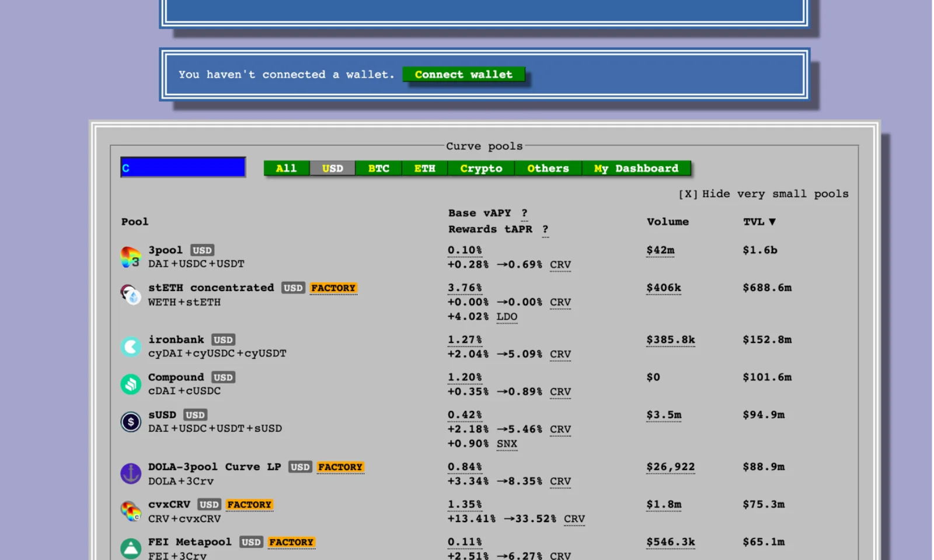934x560 pixels.
Task: Switch to the BTC pools tab
Action: [x=378, y=169]
